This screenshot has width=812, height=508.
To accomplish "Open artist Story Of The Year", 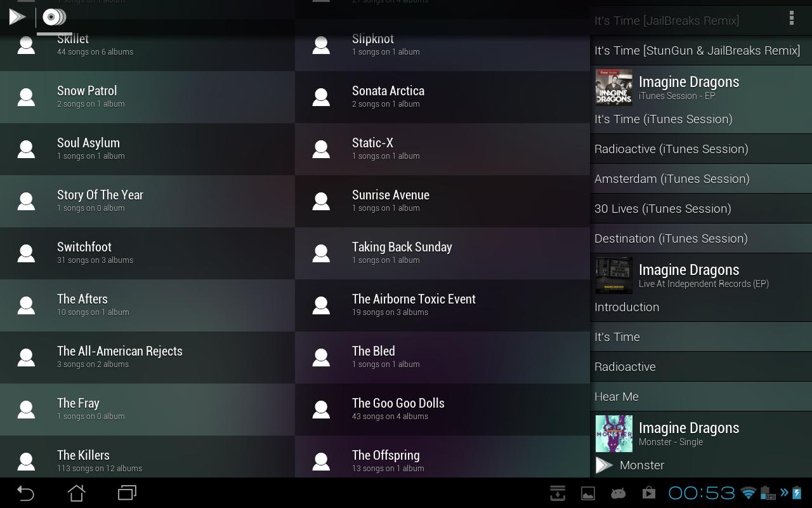I will tap(147, 201).
